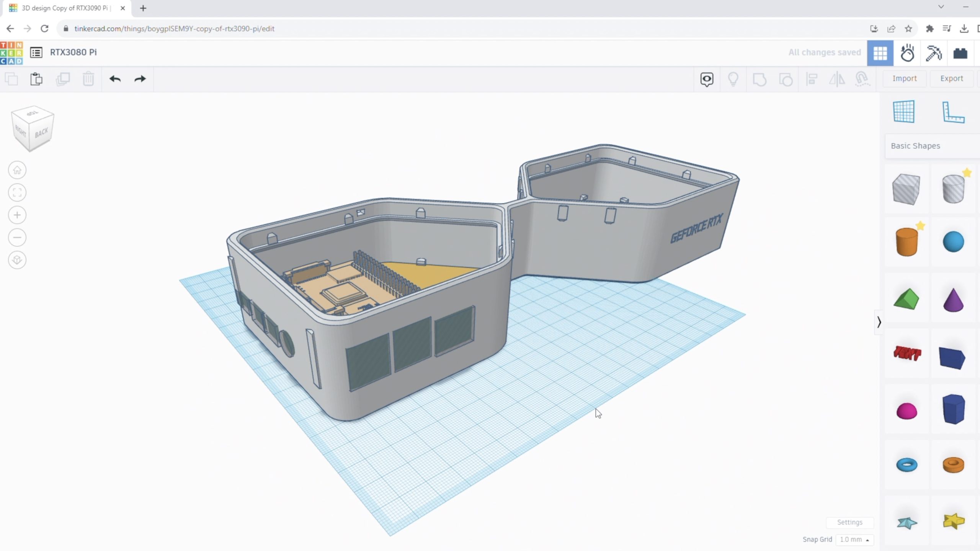
Task: Click Fit all in view icon
Action: click(x=17, y=192)
